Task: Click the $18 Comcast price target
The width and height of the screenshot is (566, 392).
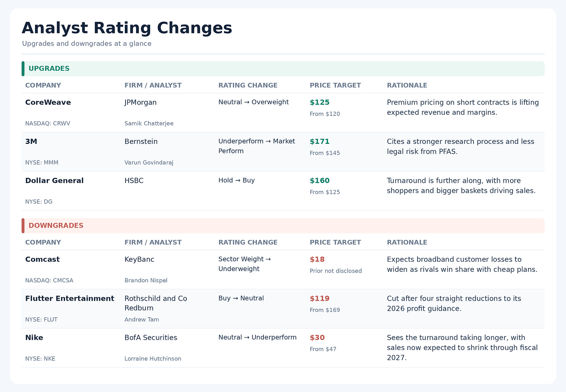Action: [x=317, y=259]
